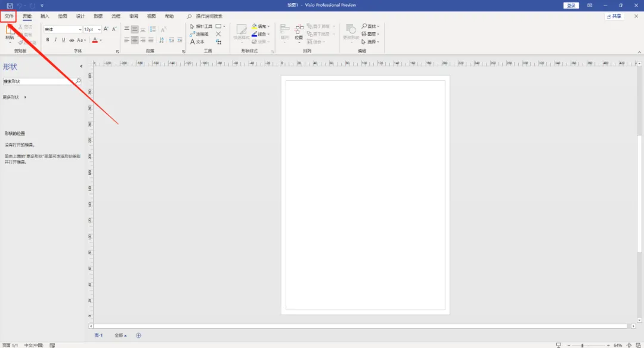Image resolution: width=644 pixels, height=348 pixels.
Task: Open the 视图 (View) ribbon tab
Action: click(151, 17)
